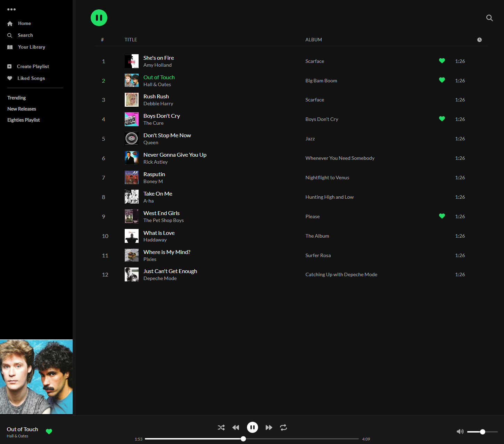
Task: Open album Hunting High and Low
Action: 329,197
